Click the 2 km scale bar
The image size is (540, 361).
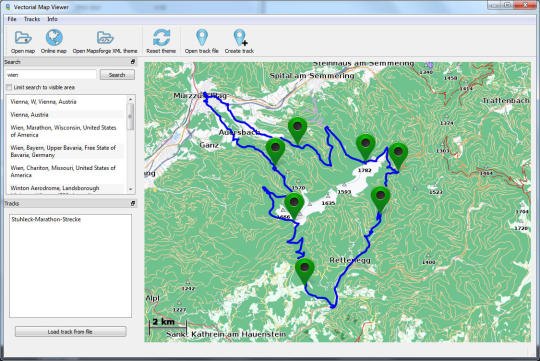click(168, 326)
